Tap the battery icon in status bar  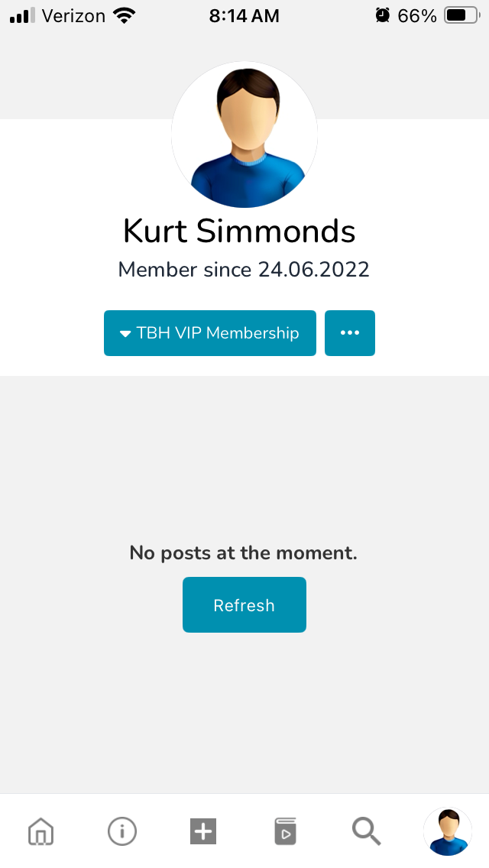pos(461,15)
